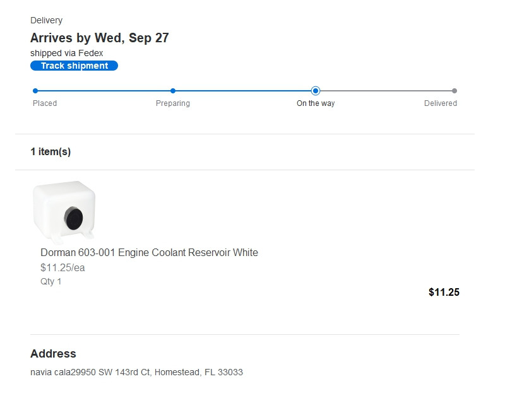Viewport: 505px width, 420px height.
Task: Click the Qty 1 text
Action: pos(51,281)
